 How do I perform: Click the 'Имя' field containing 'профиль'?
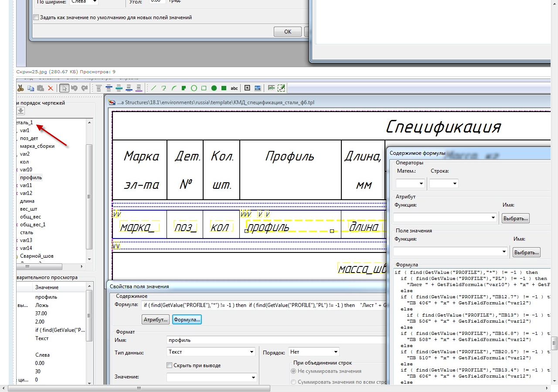(x=275, y=340)
